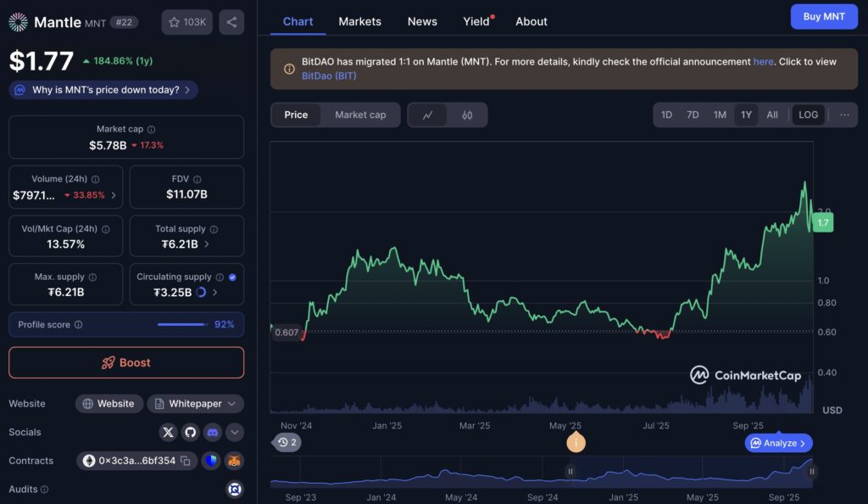Viewport: 868px width, 504px height.
Task: Open 'Why is MNT's price down today?'
Action: pos(103,90)
